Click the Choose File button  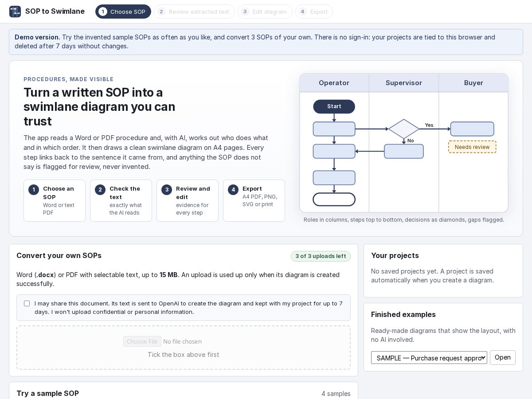[x=142, y=341]
